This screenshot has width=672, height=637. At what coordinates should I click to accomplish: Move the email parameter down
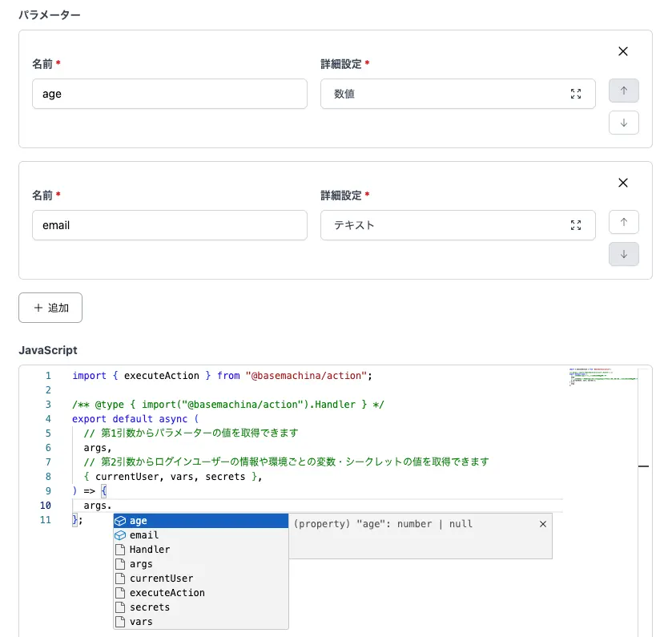[x=624, y=254]
